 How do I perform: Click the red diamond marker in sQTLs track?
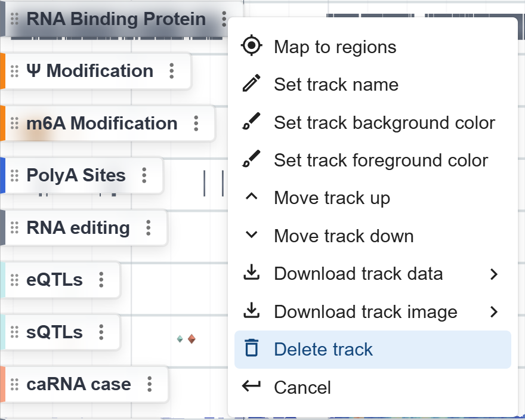click(x=191, y=339)
